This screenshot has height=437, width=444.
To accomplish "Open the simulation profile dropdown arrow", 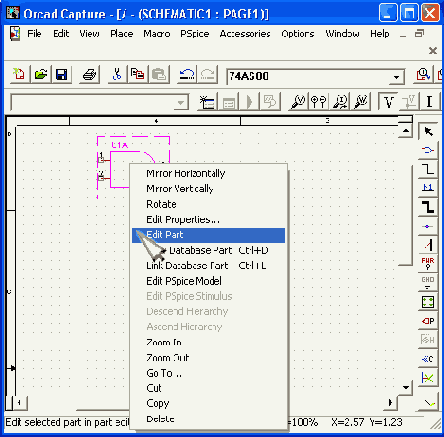I will pyautogui.click(x=181, y=103).
